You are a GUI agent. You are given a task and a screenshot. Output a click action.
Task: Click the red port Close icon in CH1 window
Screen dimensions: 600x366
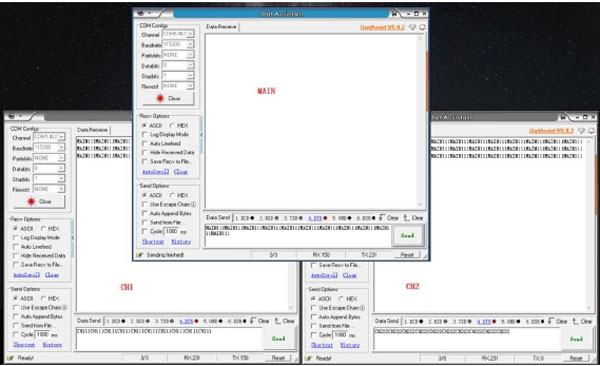(31, 201)
